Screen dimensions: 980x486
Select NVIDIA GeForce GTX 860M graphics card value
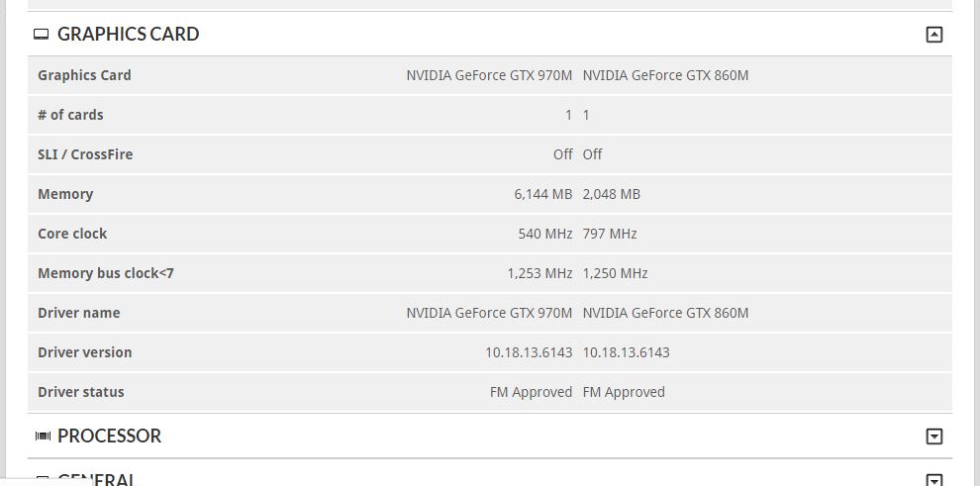click(665, 75)
